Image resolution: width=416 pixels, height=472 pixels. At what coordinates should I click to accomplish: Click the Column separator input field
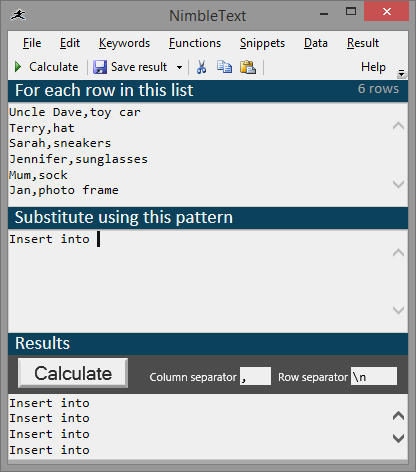[255, 376]
